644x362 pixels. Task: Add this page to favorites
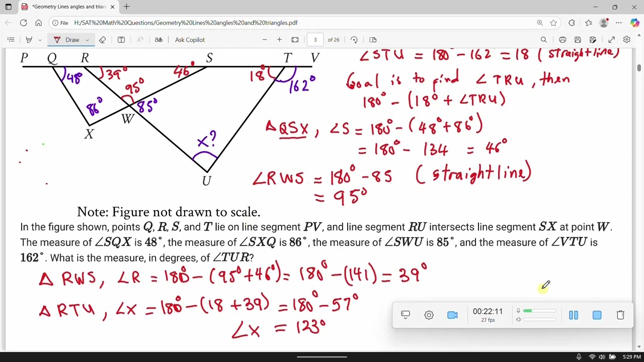[553, 23]
